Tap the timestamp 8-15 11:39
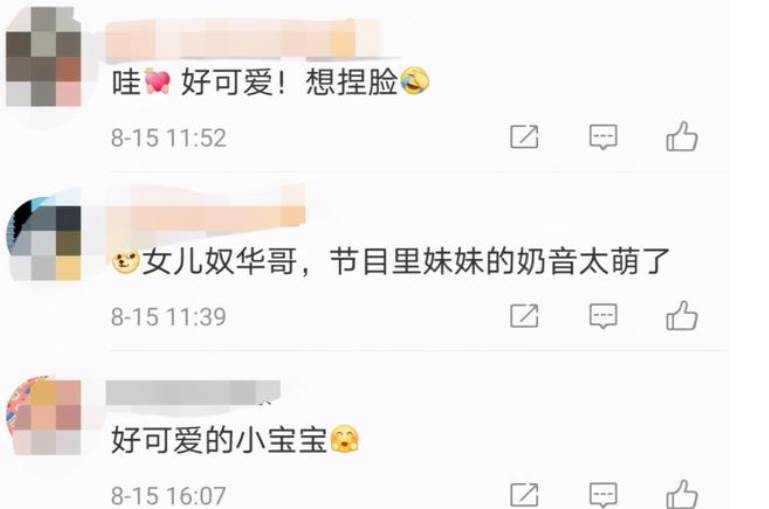 (x=169, y=317)
